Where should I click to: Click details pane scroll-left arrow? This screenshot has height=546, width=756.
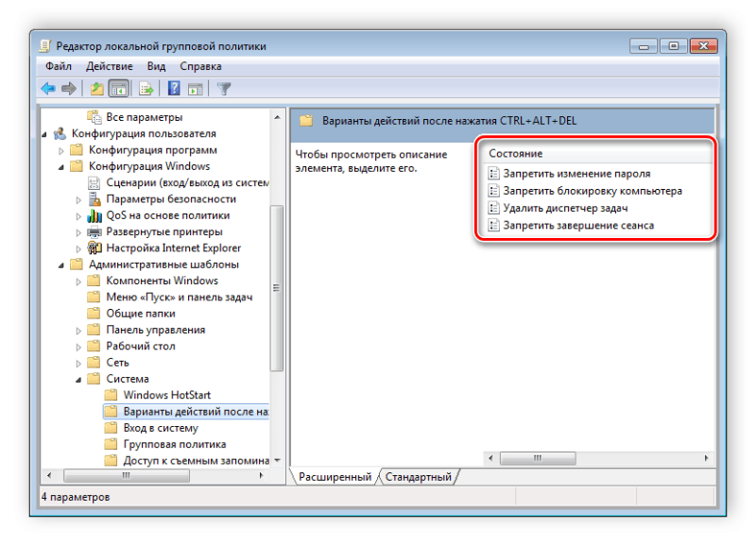pyautogui.click(x=490, y=458)
